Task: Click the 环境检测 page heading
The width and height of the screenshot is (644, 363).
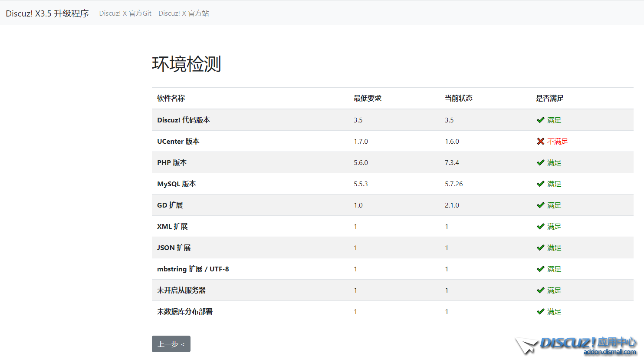Action: pos(187,64)
